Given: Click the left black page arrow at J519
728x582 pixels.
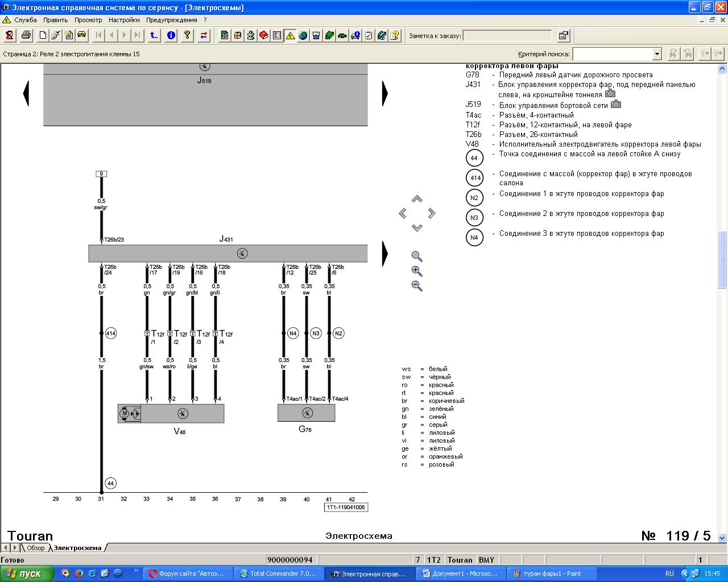Looking at the screenshot, I should tap(26, 93).
